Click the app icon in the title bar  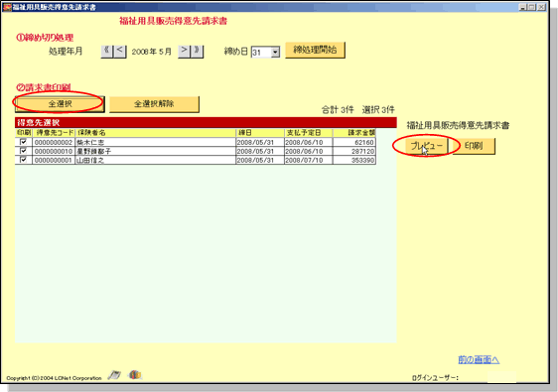click(7, 7)
